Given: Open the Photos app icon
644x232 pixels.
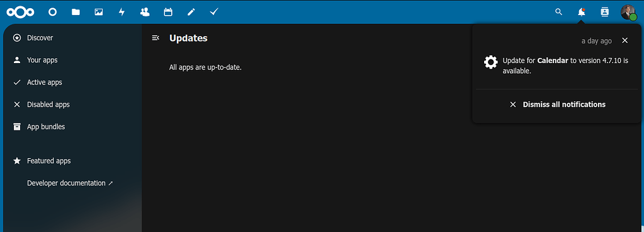Looking at the screenshot, I should click(x=99, y=12).
